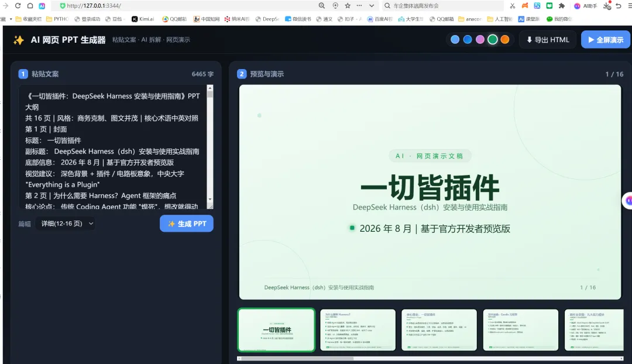
Task: Select the orange theme color
Action: click(x=505, y=40)
